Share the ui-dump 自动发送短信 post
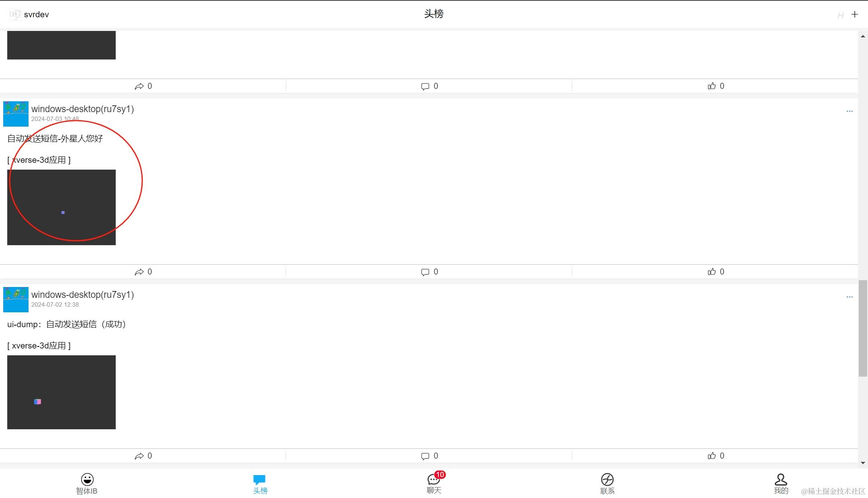The width and height of the screenshot is (868, 498). 143,456
